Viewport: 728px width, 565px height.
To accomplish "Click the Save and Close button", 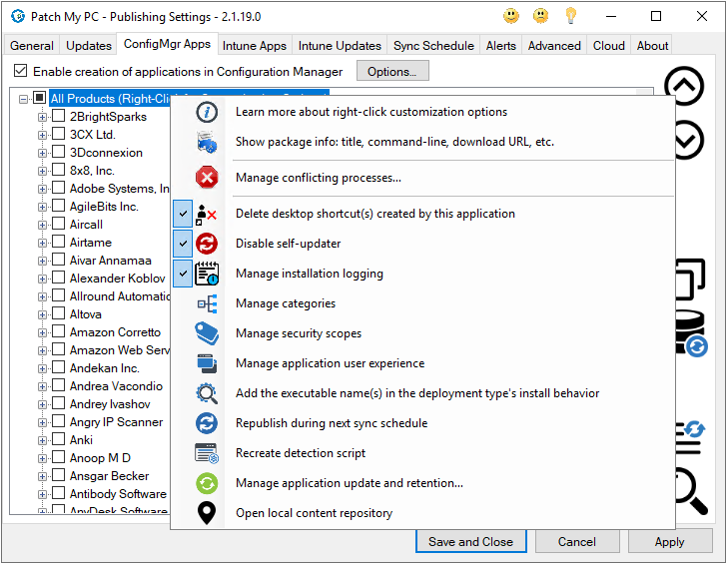I will pyautogui.click(x=470, y=542).
